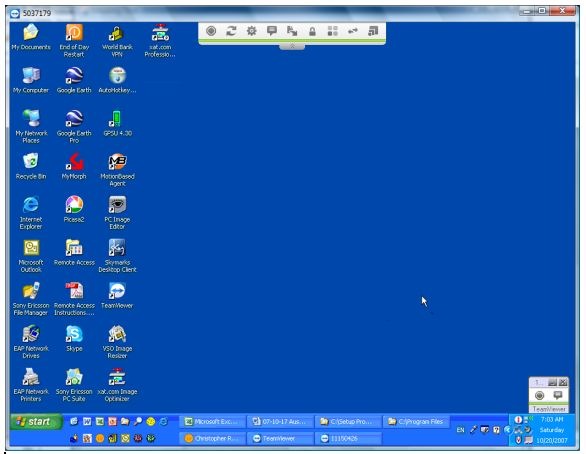Switch to Christopher R... taskbar window
586x454 pixels.
pos(212,438)
